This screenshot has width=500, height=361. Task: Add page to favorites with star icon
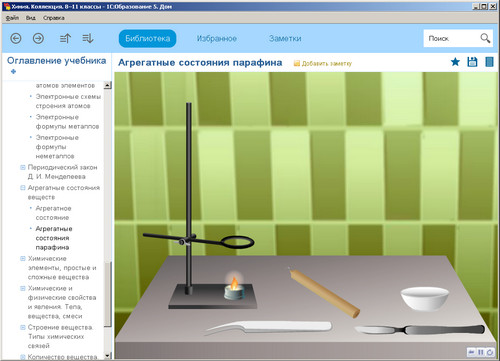point(455,62)
